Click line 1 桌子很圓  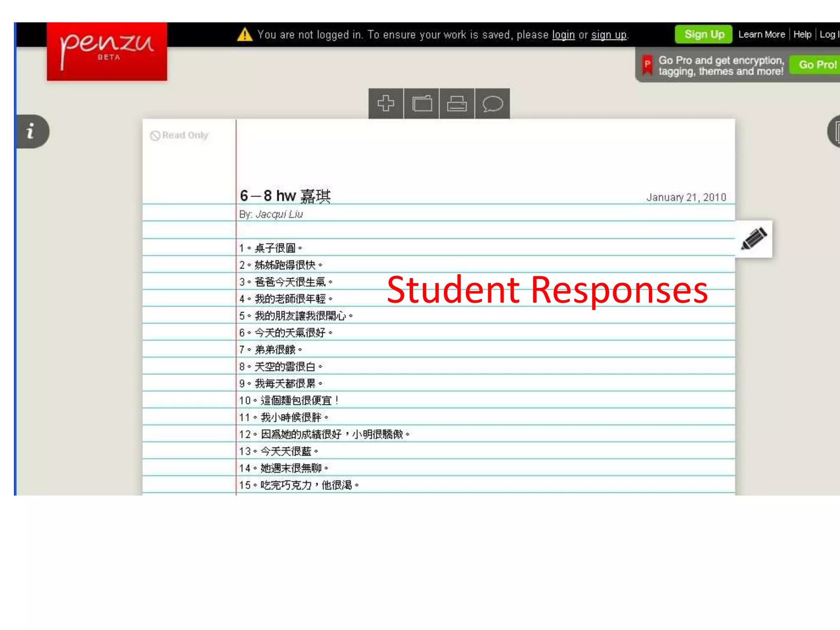click(x=271, y=248)
